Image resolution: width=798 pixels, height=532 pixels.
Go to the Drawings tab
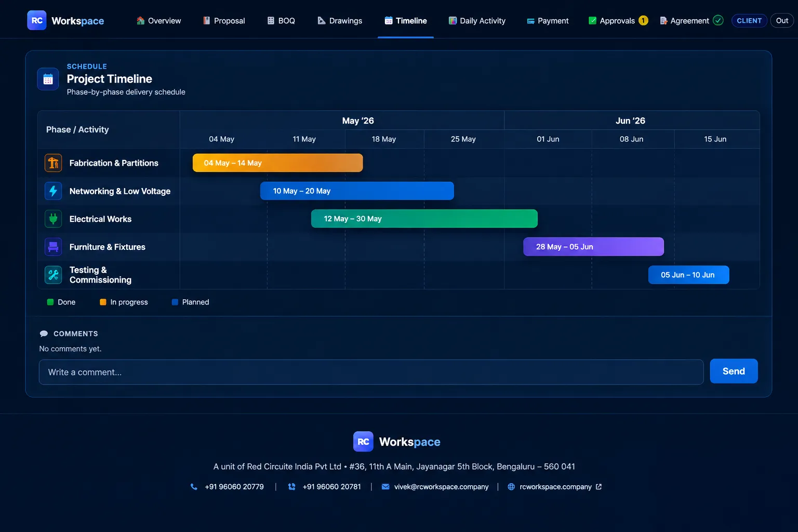click(x=340, y=21)
